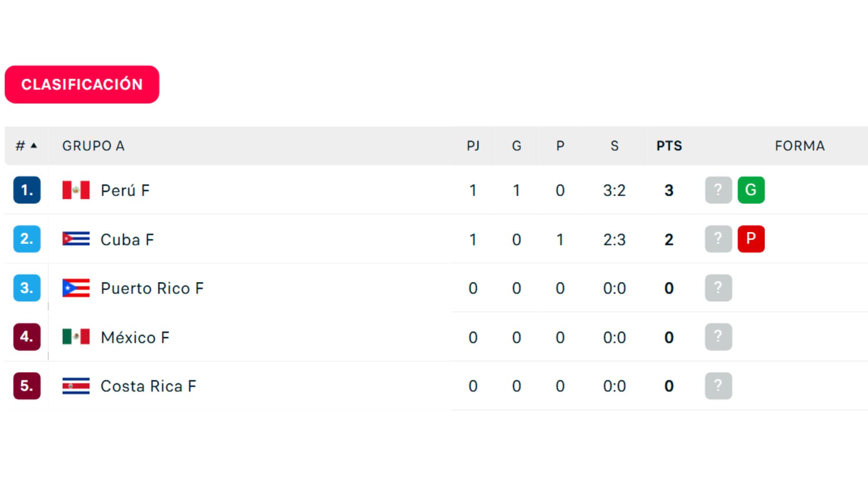Select the GRUPO A header tab

pos(93,145)
